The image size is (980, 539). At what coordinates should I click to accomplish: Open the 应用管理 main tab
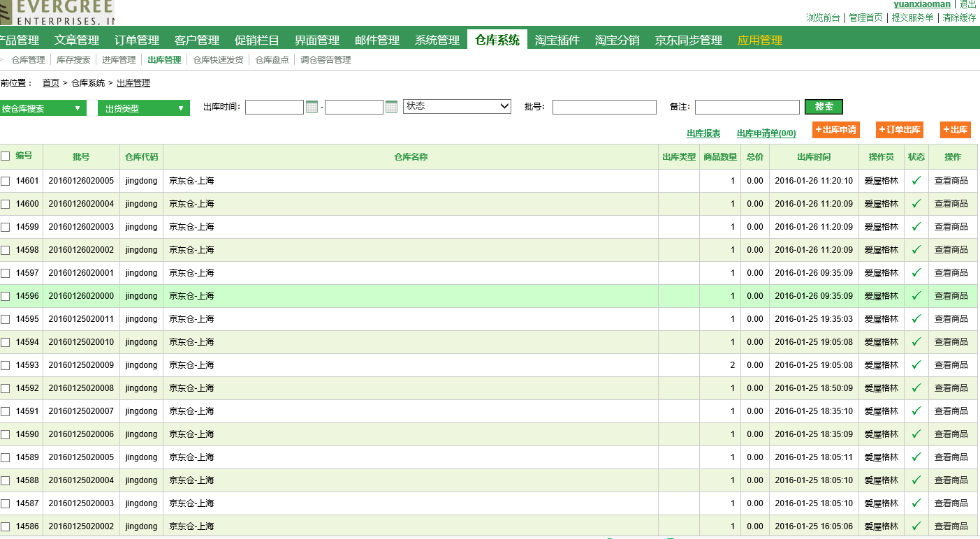point(760,40)
